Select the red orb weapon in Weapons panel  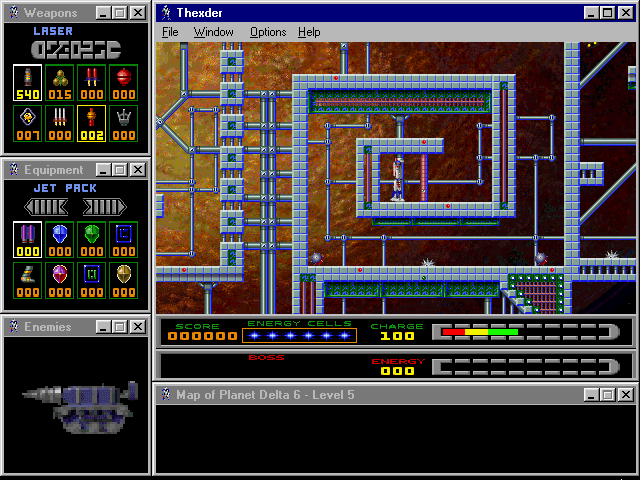[123, 82]
